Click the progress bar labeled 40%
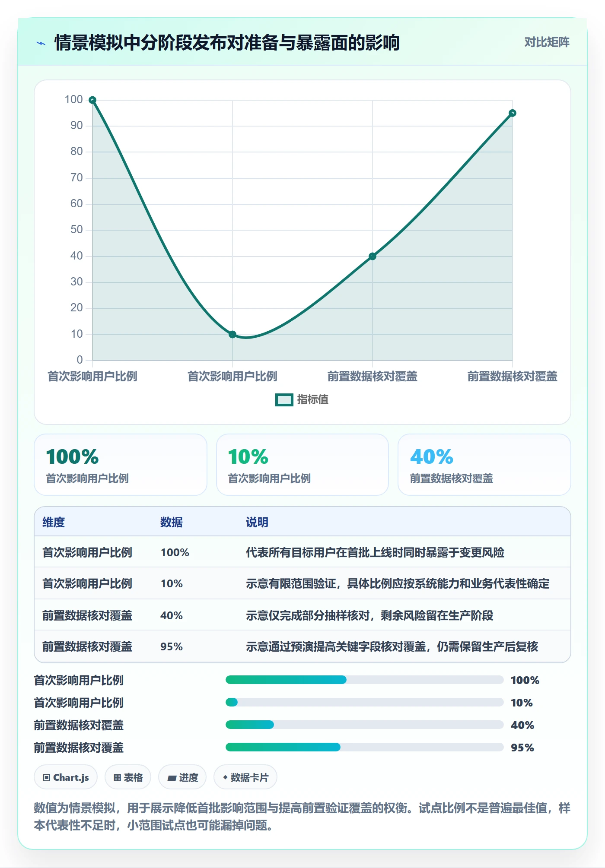Screen dimensions: 605x868 pos(364,725)
